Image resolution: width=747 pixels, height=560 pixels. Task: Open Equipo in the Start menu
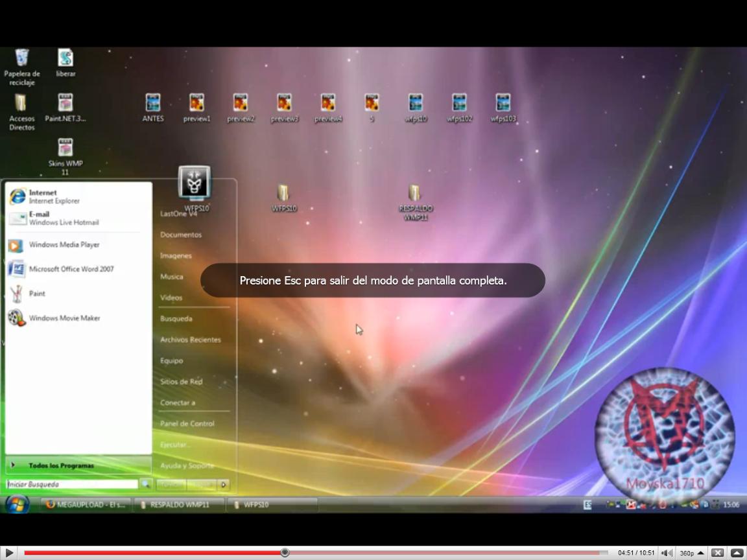coord(171,360)
